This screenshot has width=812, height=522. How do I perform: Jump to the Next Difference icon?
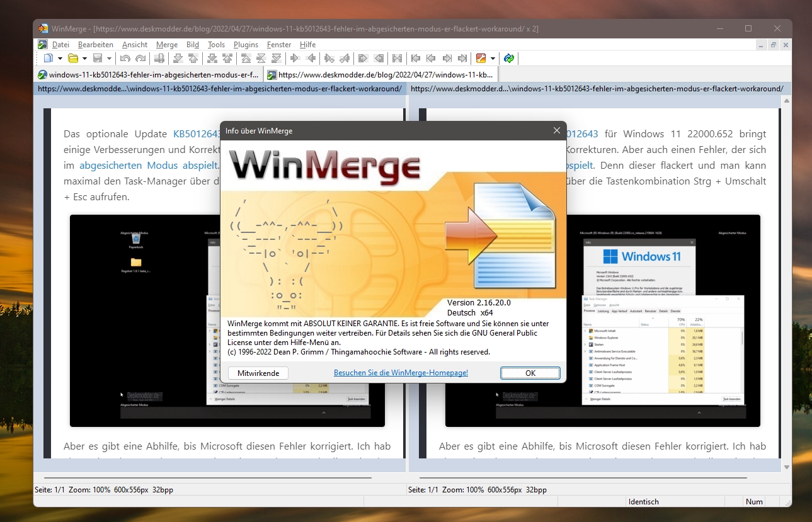(178, 59)
